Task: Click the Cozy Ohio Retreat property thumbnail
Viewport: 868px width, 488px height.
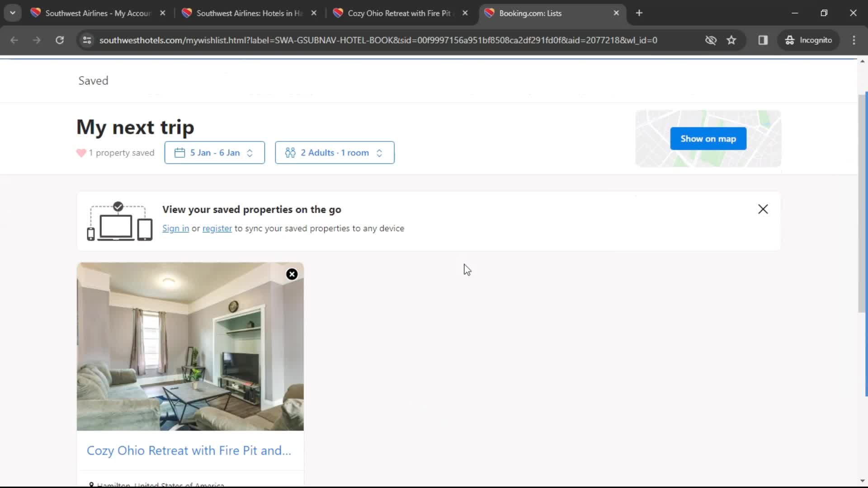Action: coord(189,346)
